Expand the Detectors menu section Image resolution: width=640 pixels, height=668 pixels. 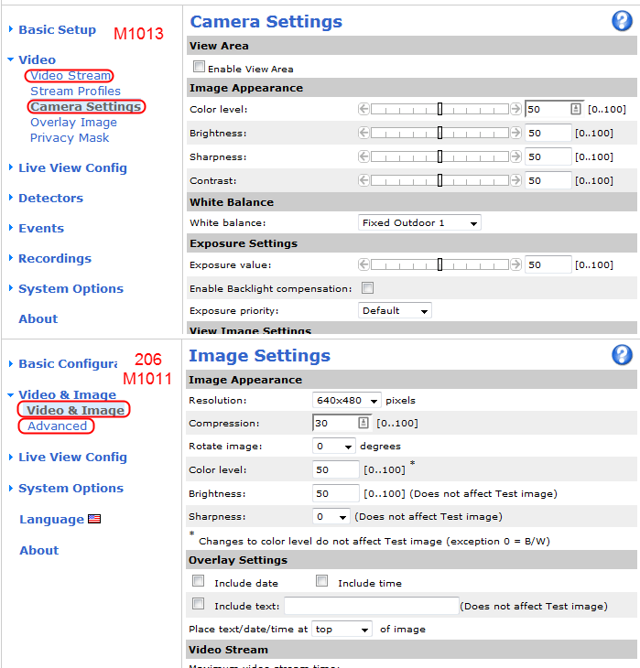click(x=50, y=198)
